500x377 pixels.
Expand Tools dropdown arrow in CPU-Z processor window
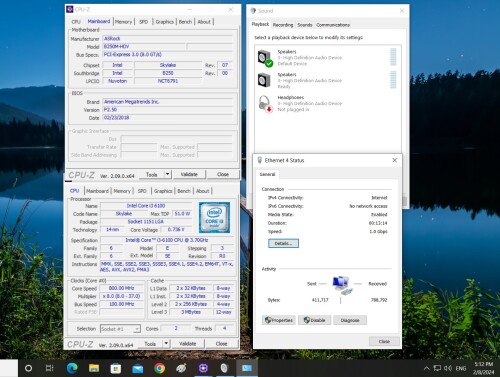click(x=166, y=343)
